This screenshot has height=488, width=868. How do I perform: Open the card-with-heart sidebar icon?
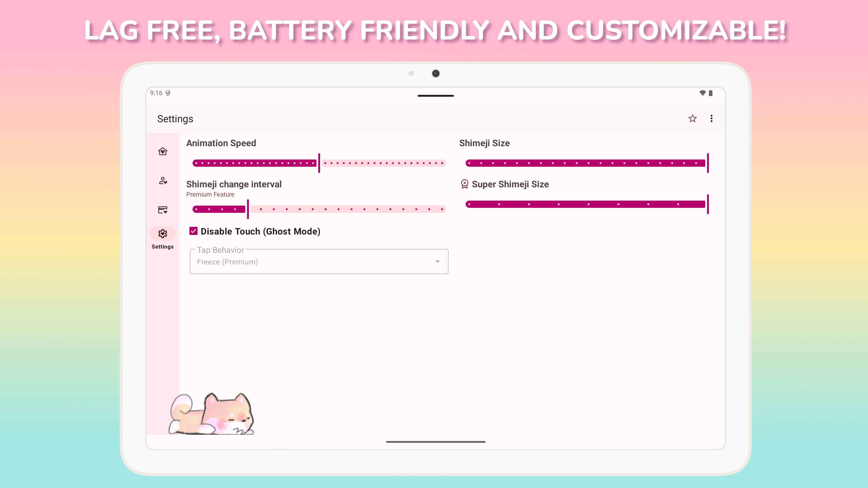(163, 210)
